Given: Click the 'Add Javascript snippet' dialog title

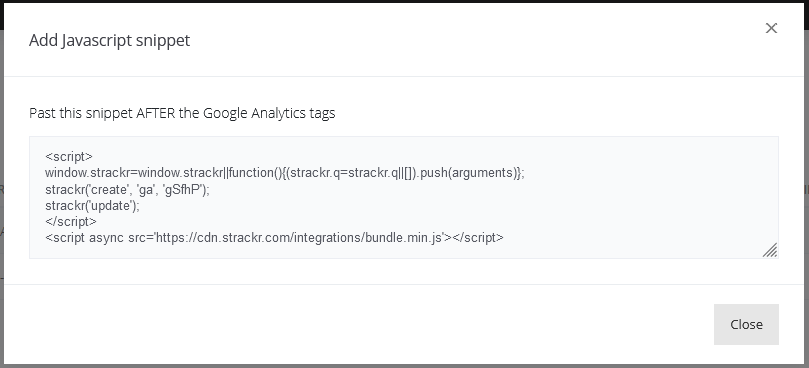Looking at the screenshot, I should click(x=109, y=40).
